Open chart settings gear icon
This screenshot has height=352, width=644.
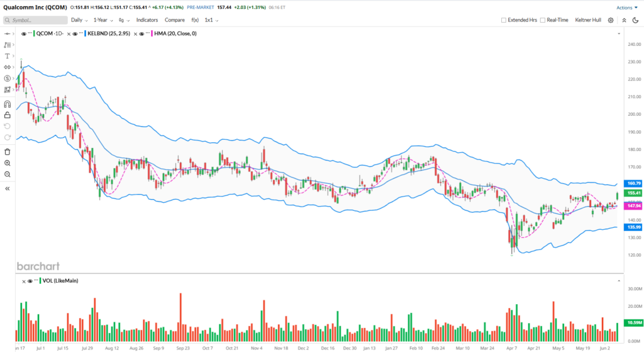click(610, 20)
